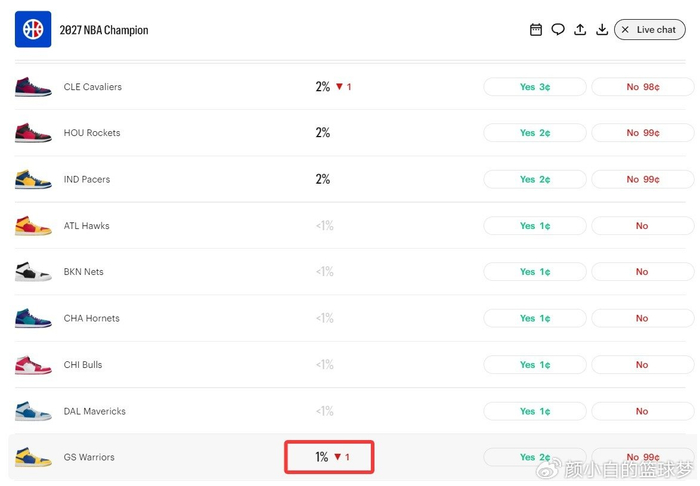Click the IND Pacers sneaker icon
700x486 pixels.
tap(33, 179)
